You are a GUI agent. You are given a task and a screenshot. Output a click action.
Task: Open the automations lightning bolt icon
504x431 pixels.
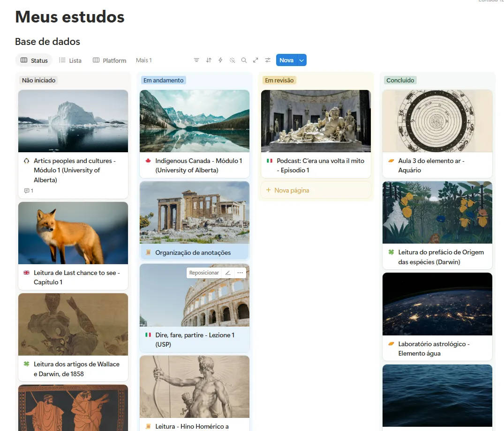[220, 60]
